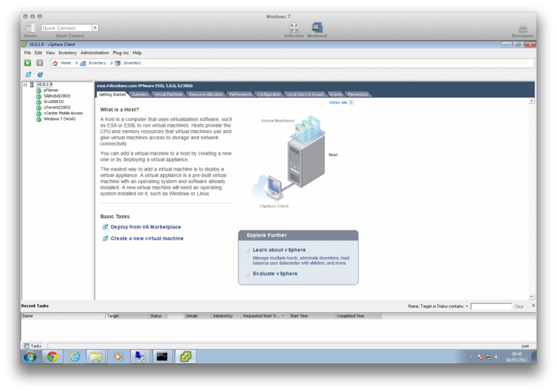Open the Quick Connect dropdown arrow
Screen dimensions: 557x392
pos(95,28)
